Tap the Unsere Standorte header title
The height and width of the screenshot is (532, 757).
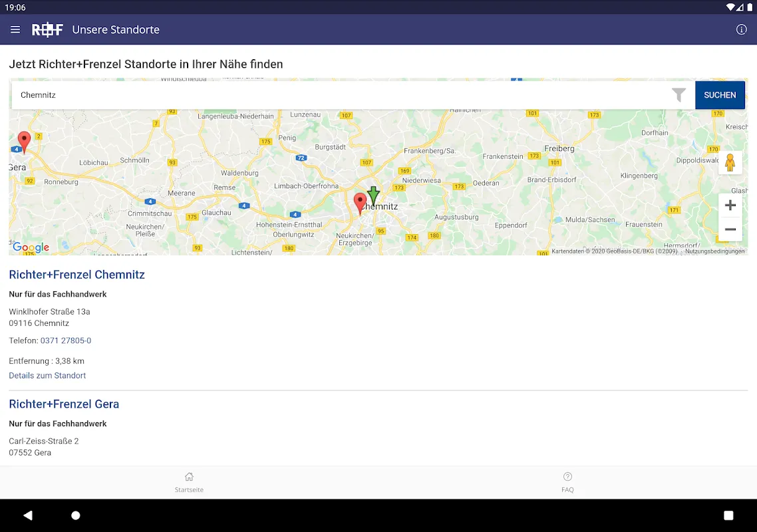coord(116,29)
